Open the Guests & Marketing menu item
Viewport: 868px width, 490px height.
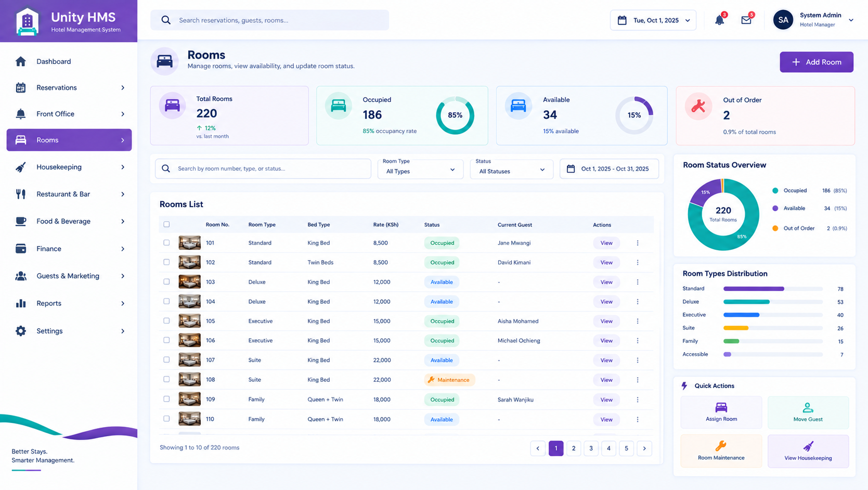coord(69,276)
